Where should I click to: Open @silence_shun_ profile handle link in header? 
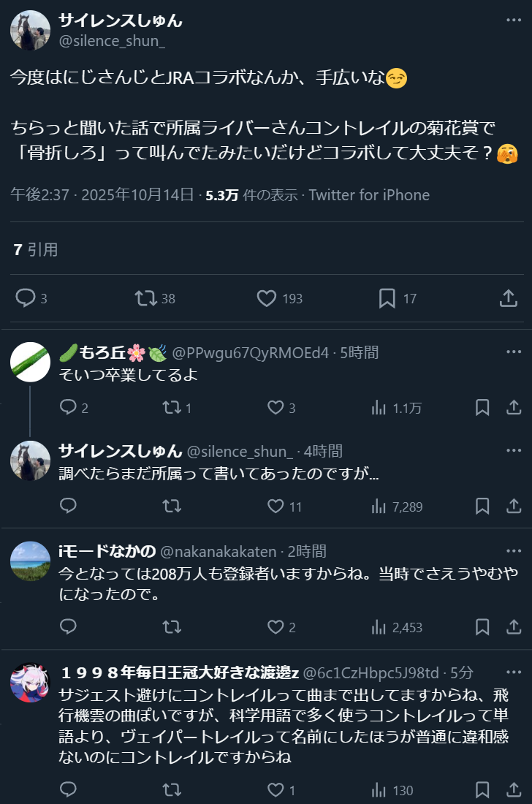click(112, 41)
